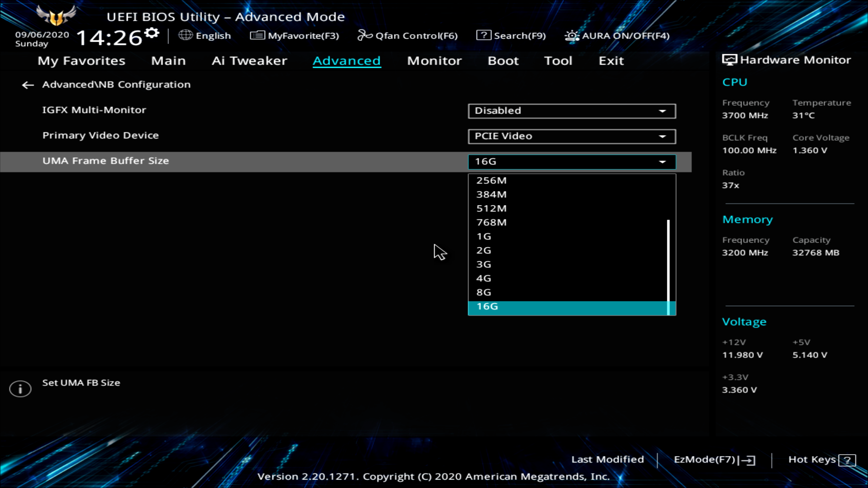The height and width of the screenshot is (488, 868).
Task: Toggle AURA ON/OFF lighting icon
Action: pos(572,35)
